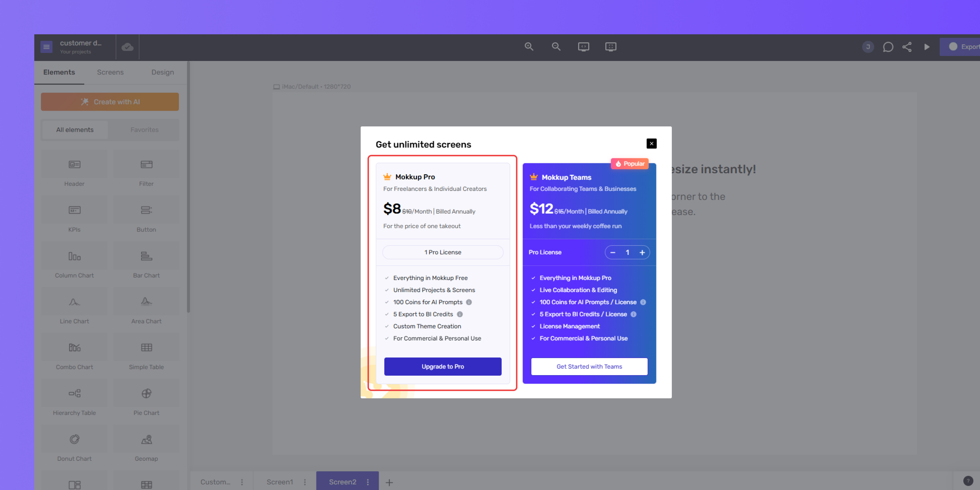Image resolution: width=980 pixels, height=490 pixels.
Task: Open the hamburger menu icon
Action: pos(46,47)
